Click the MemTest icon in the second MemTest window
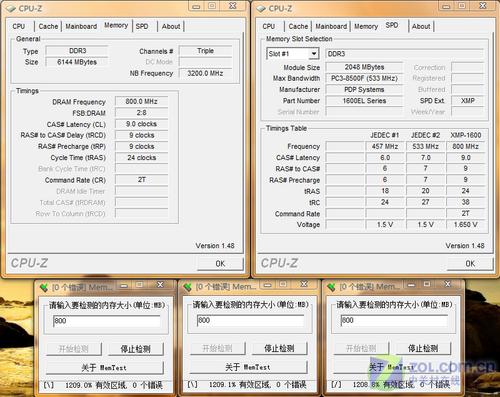500x397 pixels. (188, 287)
